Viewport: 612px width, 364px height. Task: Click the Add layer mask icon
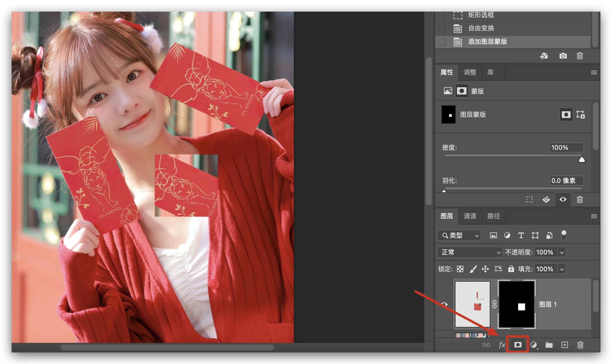(518, 345)
